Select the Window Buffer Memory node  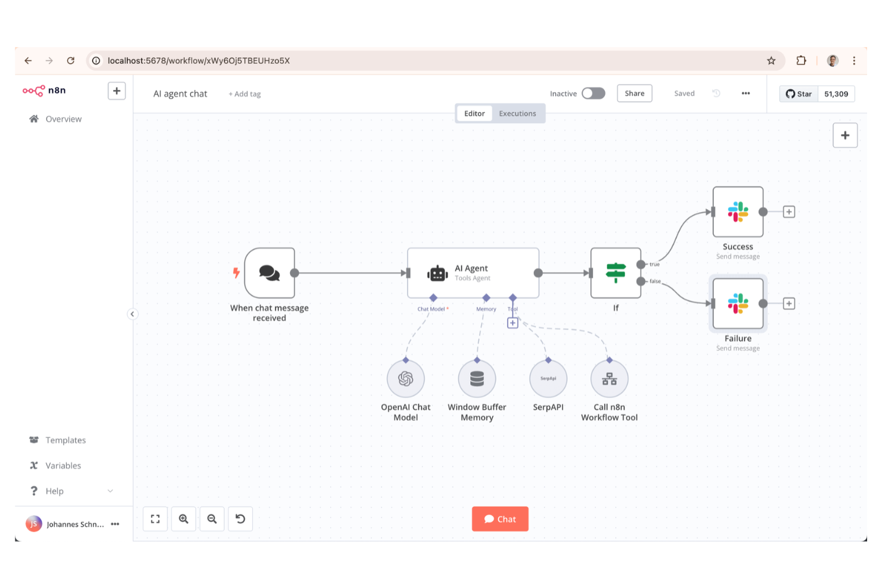(477, 379)
